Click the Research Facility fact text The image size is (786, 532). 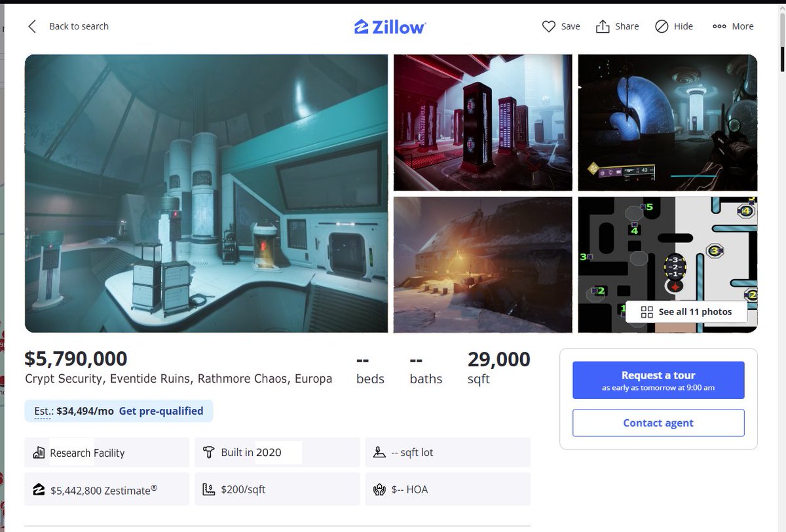click(87, 453)
